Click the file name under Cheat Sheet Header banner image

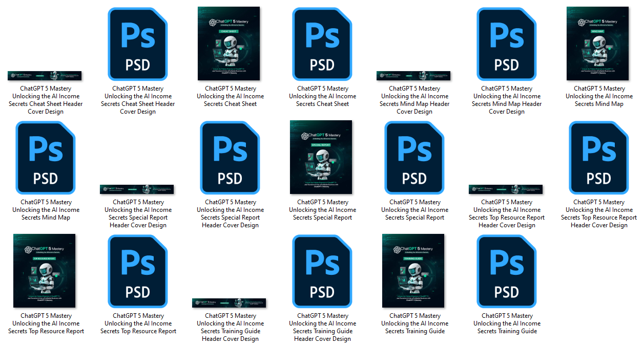(46, 100)
